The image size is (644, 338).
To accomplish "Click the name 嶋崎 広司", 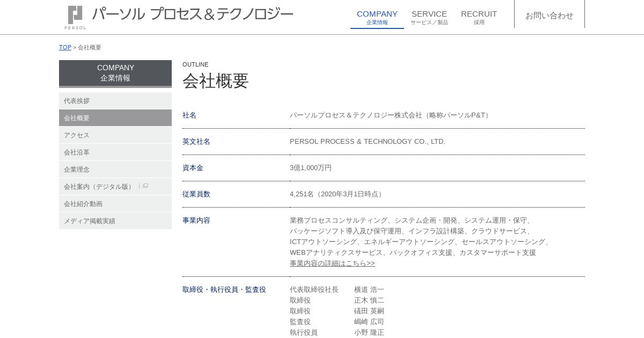I will coord(369,322).
